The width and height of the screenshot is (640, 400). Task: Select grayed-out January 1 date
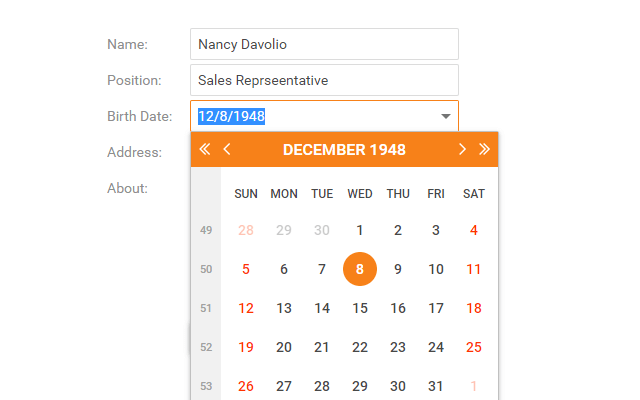[474, 386]
